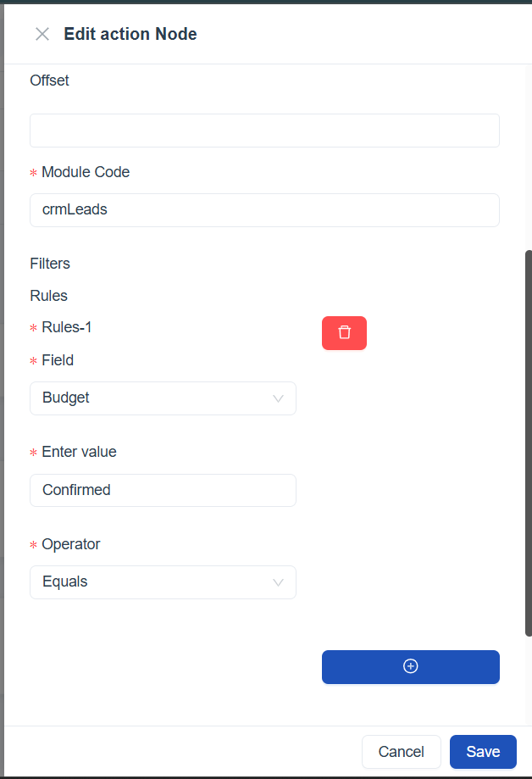Click the Offset label text

(x=49, y=81)
